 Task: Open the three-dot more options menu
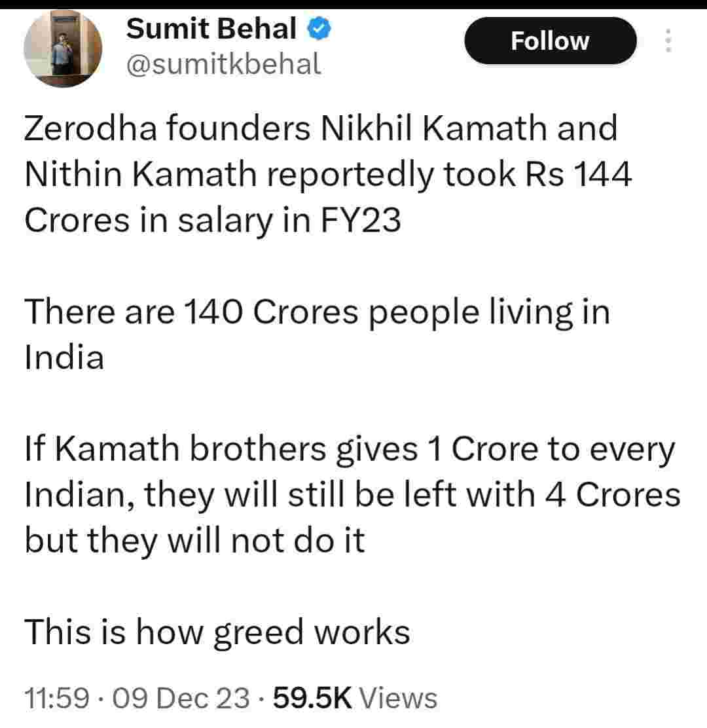click(x=668, y=41)
